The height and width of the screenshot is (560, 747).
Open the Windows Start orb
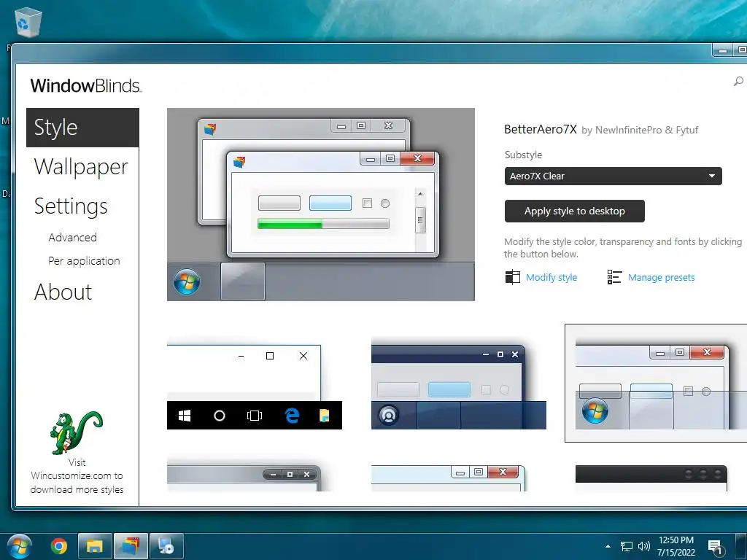20,546
